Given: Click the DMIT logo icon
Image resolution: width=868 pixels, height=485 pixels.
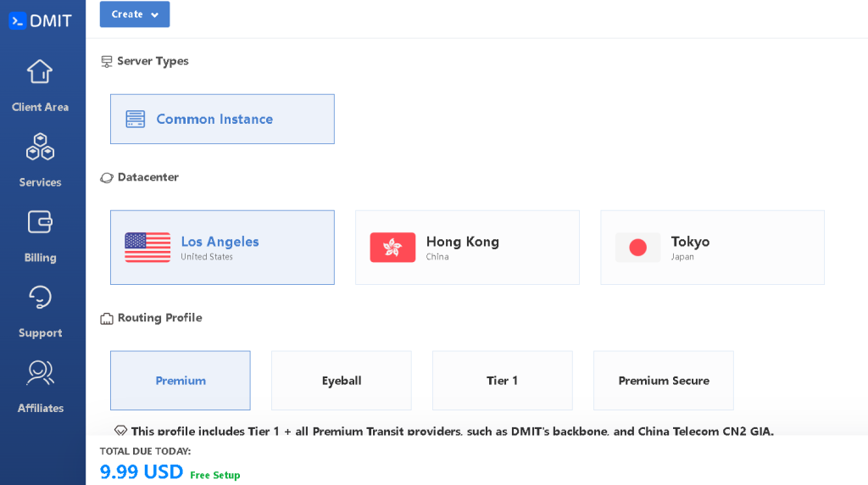Looking at the screenshot, I should coord(18,21).
